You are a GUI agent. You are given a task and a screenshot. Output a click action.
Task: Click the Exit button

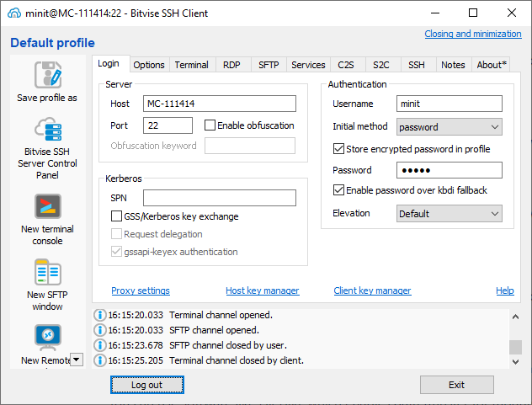coord(457,385)
